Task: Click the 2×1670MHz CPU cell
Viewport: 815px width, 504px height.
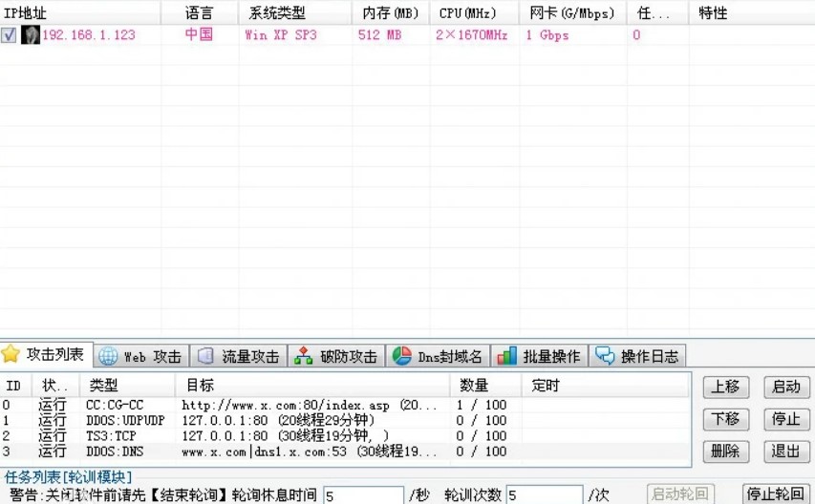Action: point(471,34)
